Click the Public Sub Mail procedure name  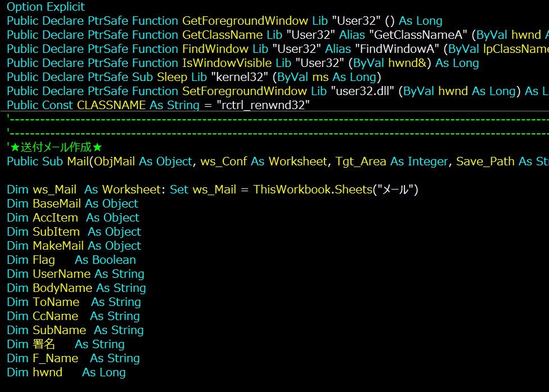(78, 161)
